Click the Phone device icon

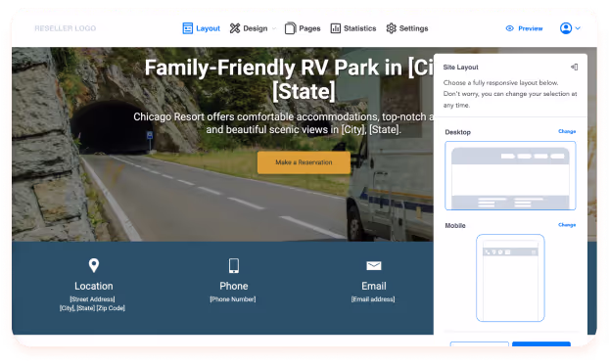point(234,265)
